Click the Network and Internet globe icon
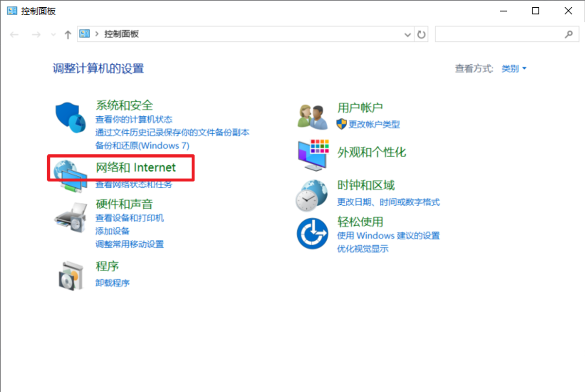This screenshot has height=392, width=585. pos(71,176)
